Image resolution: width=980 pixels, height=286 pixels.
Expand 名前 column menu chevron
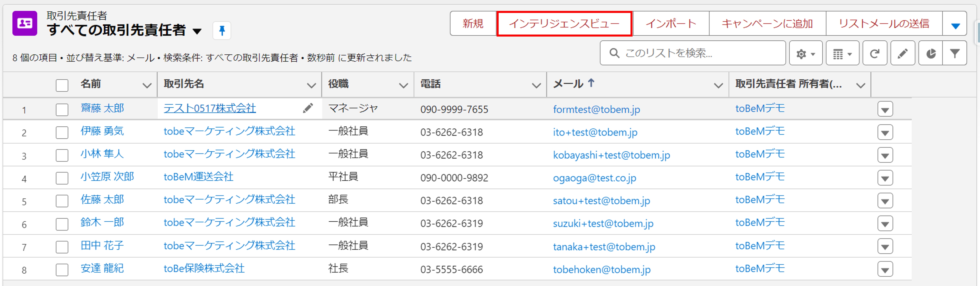(147, 85)
